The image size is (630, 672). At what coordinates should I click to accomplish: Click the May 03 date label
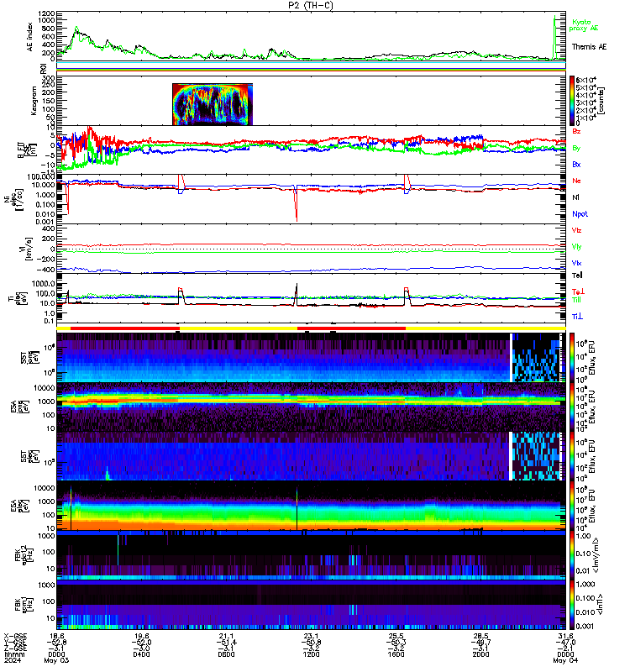56,660
